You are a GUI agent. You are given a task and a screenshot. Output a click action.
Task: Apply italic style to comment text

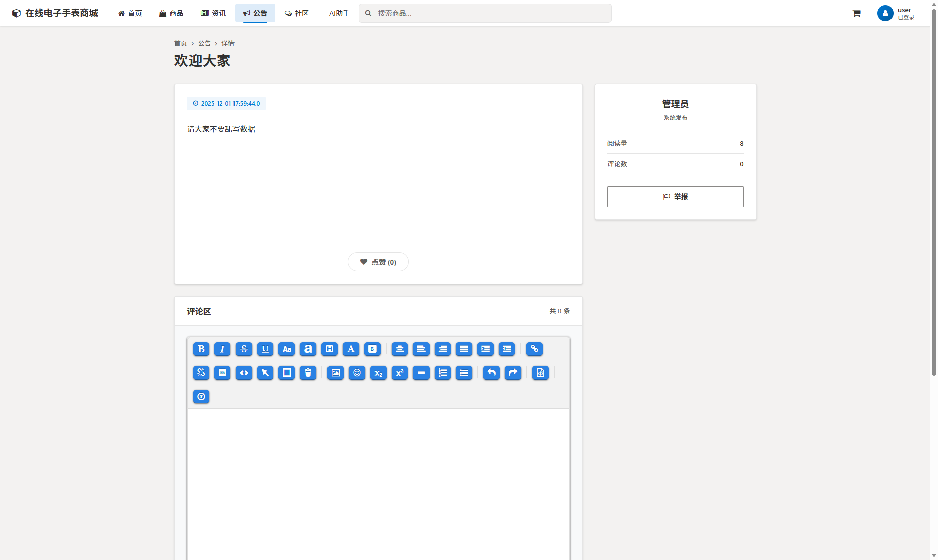pyautogui.click(x=222, y=349)
